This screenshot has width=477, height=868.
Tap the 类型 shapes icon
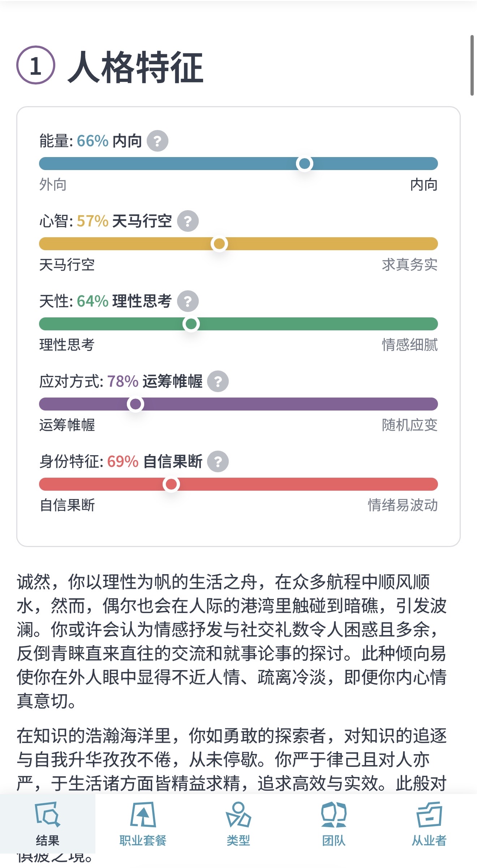[x=238, y=815]
